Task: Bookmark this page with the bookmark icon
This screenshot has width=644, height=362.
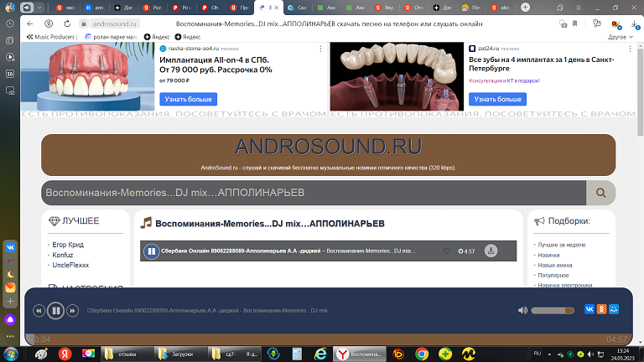Action: pyautogui.click(x=575, y=23)
